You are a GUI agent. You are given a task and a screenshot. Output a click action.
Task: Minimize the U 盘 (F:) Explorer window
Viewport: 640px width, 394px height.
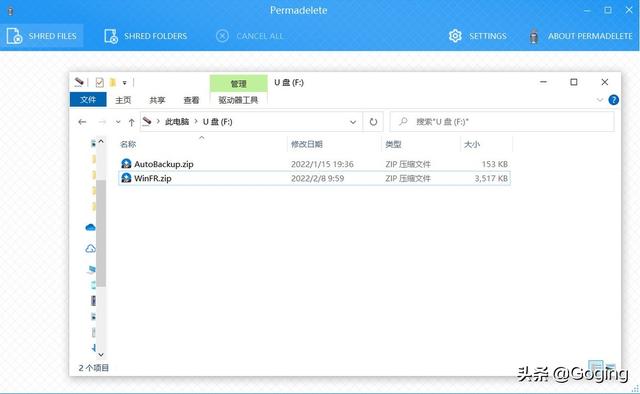coord(543,82)
